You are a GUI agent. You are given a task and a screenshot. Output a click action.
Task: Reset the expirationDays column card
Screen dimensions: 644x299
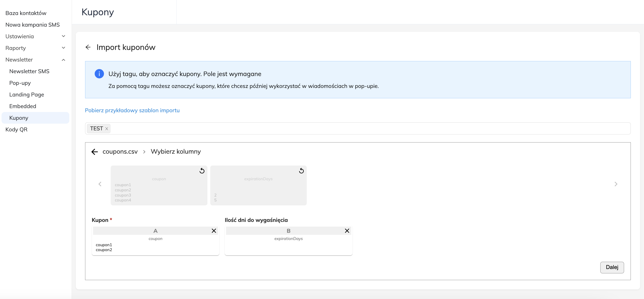coord(301,171)
